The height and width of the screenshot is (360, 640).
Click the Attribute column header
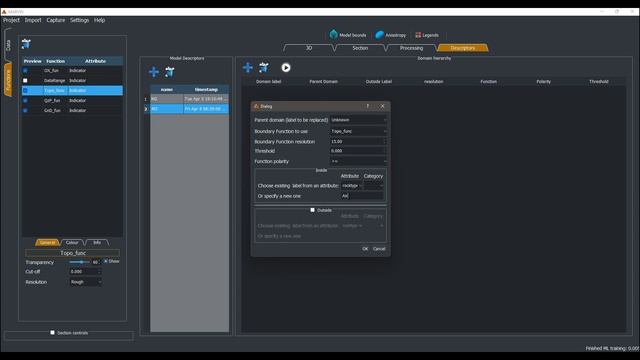96,61
